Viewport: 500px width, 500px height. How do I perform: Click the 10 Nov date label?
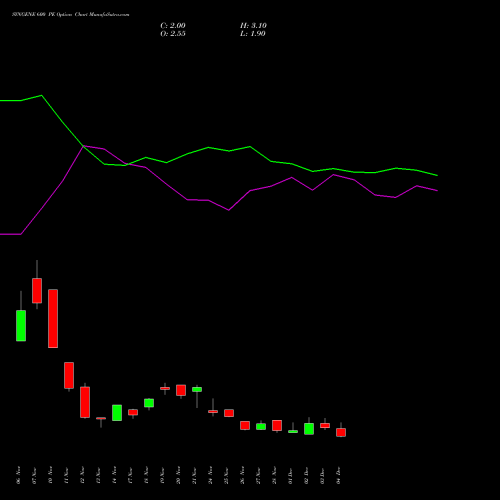tap(50, 475)
